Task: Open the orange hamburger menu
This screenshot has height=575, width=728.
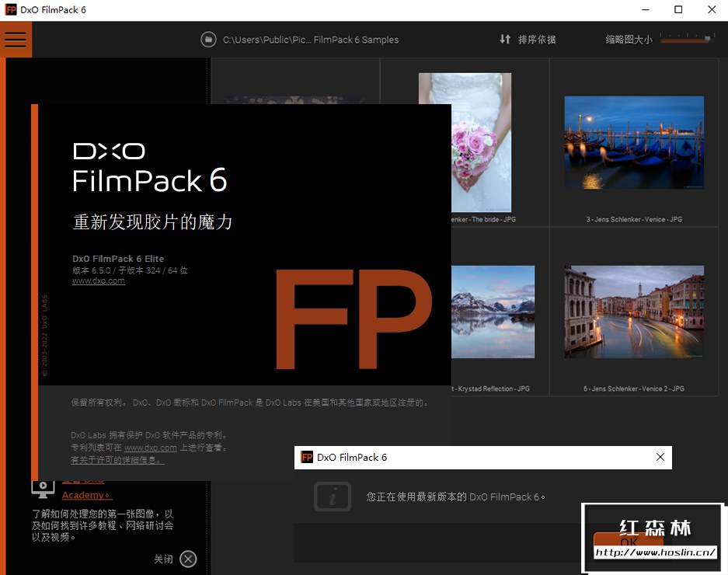Action: (16, 40)
